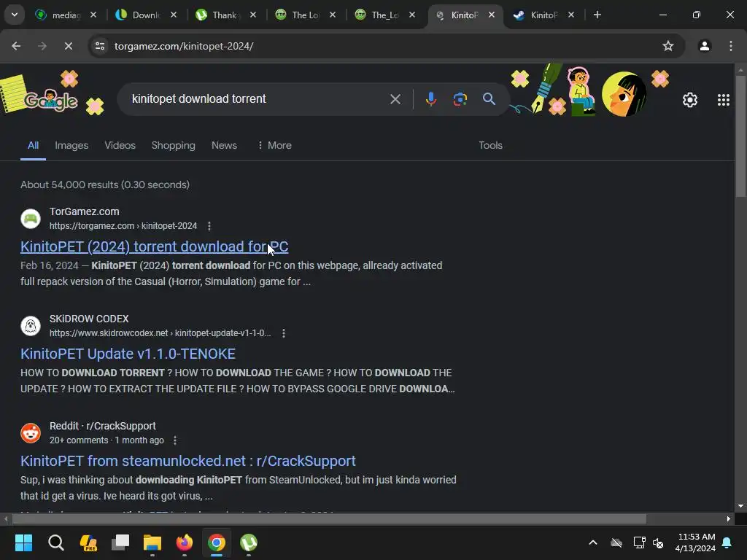The height and width of the screenshot is (560, 747).
Task: Click the 'About 54,000 results' text
Action: [105, 184]
